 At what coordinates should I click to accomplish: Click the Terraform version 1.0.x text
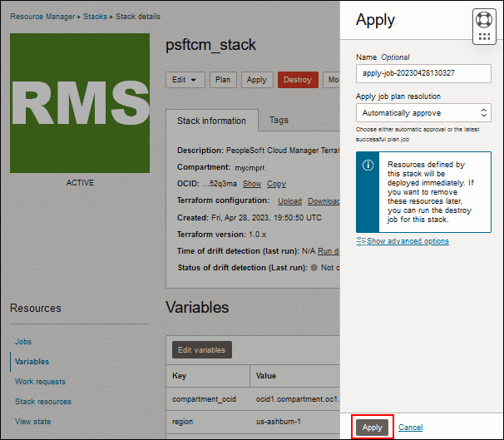click(x=221, y=235)
